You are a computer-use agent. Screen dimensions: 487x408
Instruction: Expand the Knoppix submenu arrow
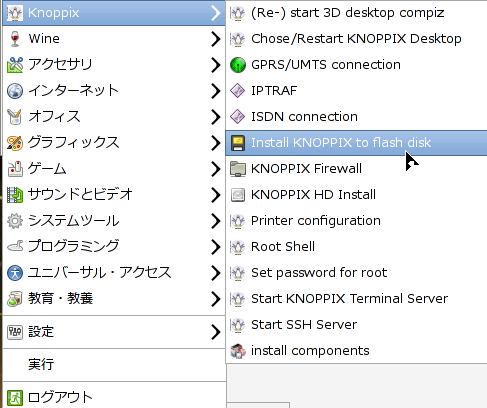[x=216, y=13]
